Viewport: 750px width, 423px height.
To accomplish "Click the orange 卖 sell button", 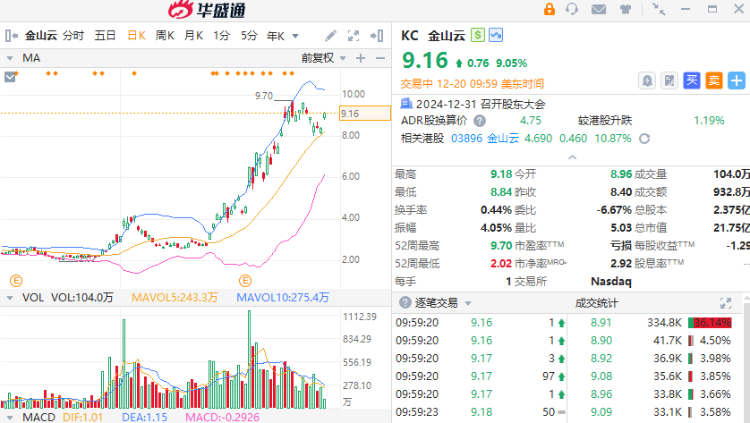I will click(x=714, y=80).
